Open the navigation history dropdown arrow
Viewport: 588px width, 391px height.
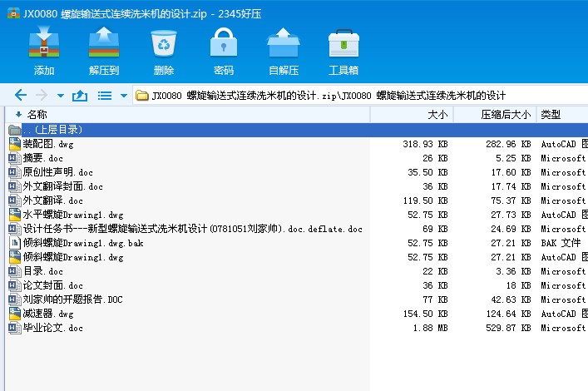coord(61,96)
